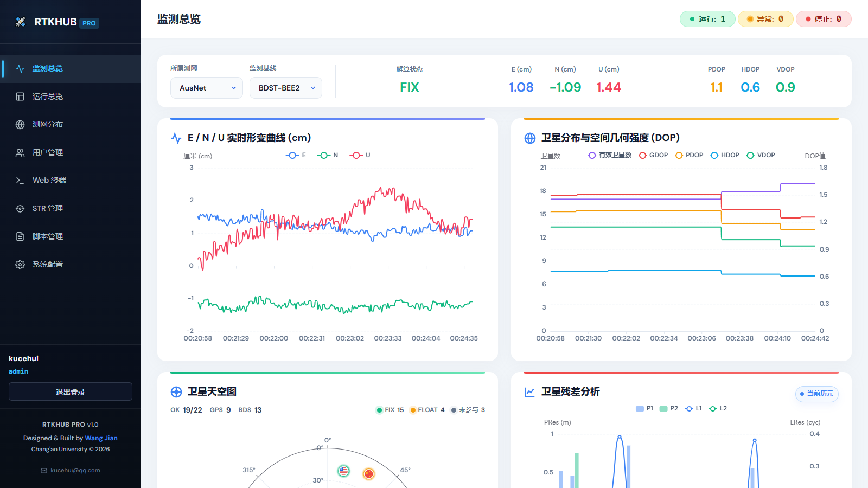The width and height of the screenshot is (868, 488).
Task: Toggle the GDOP legend series
Action: click(x=653, y=155)
